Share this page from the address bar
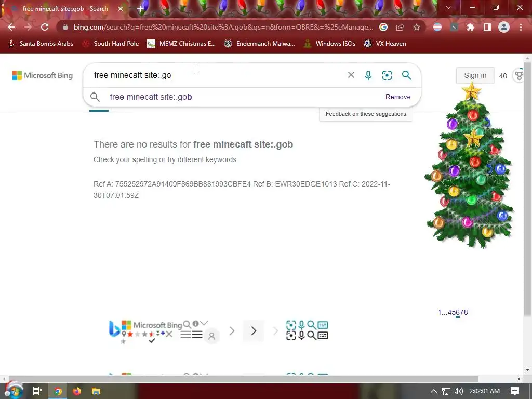This screenshot has height=399, width=532. 400,27
